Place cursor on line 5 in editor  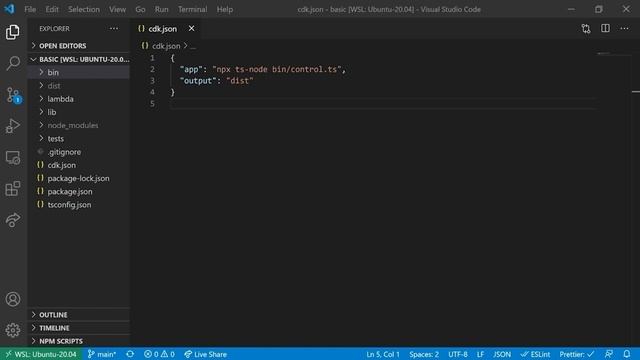[x=384, y=104]
